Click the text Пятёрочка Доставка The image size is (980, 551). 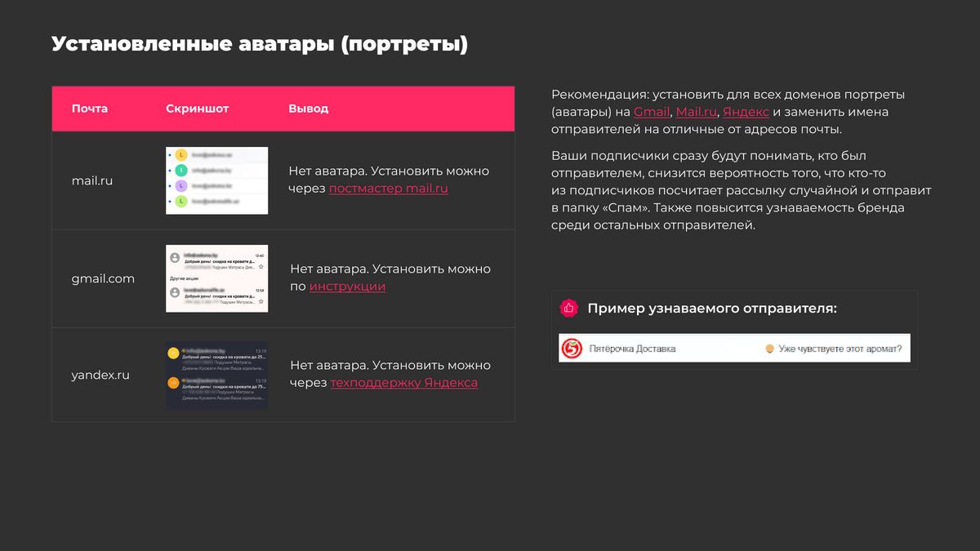tap(633, 349)
